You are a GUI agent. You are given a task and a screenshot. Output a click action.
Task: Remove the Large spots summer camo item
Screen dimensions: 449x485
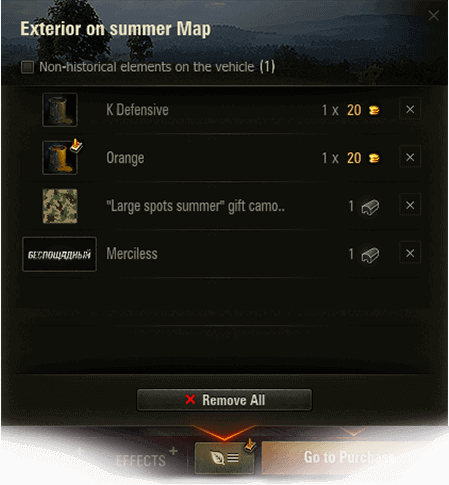pyautogui.click(x=410, y=205)
